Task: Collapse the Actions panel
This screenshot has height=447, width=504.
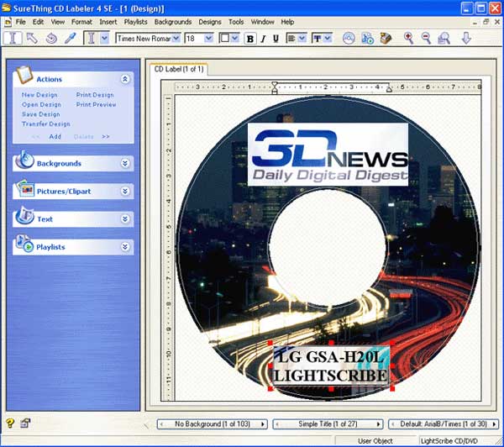Action: (x=125, y=79)
